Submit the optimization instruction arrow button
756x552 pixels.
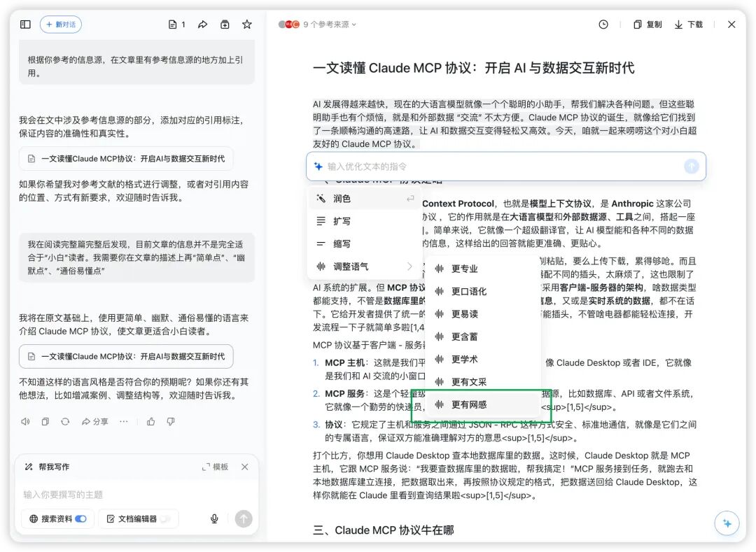click(692, 167)
